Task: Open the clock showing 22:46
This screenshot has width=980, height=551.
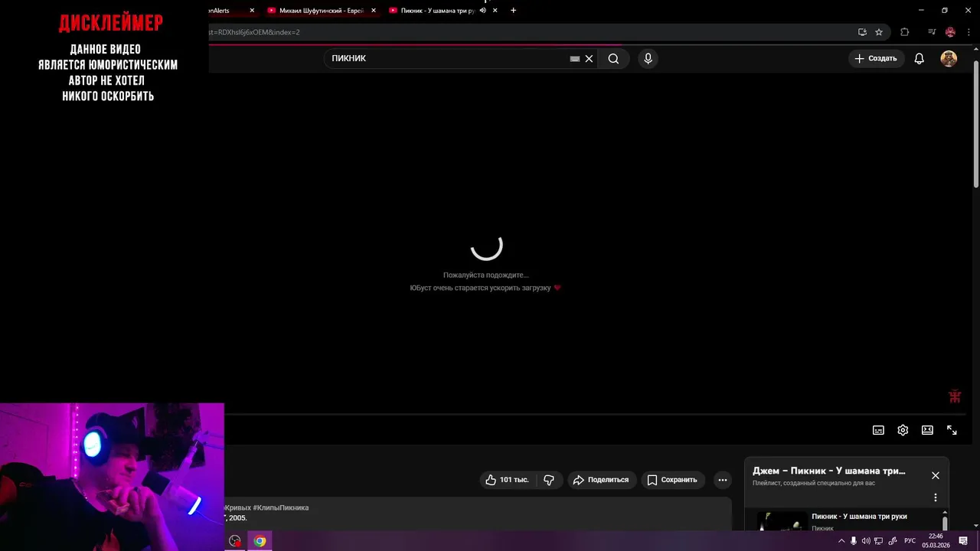Action: pyautogui.click(x=936, y=541)
